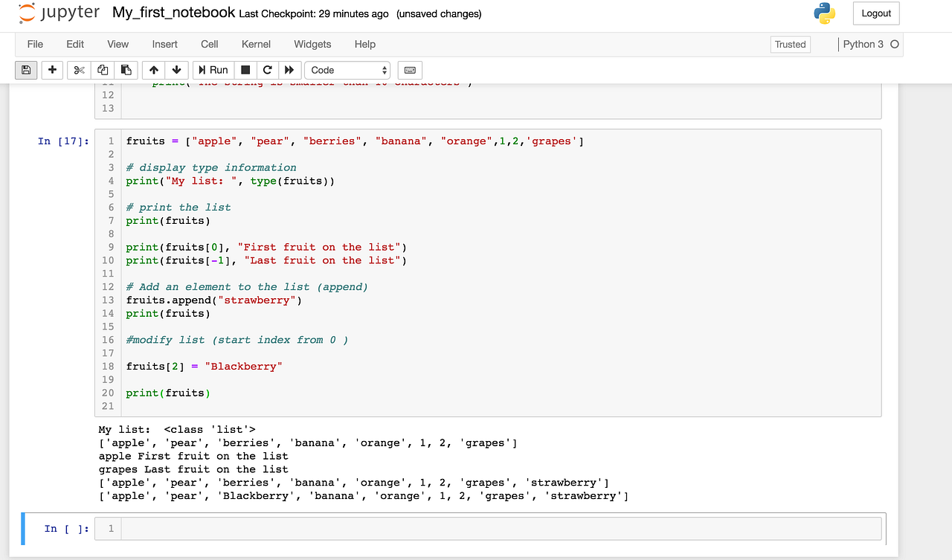Click the notebook title My_first_notebook
Image resolution: width=952 pixels, height=560 pixels.
coord(173,12)
